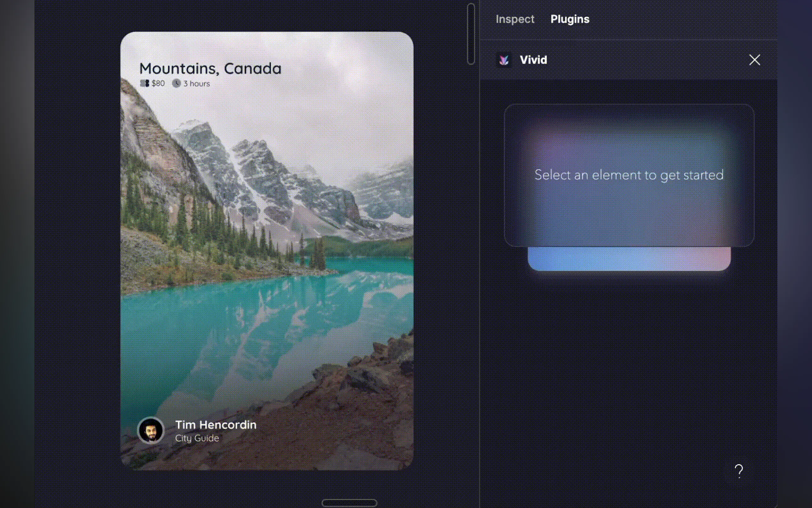Select the 'City Guide' subtitle text
This screenshot has height=508, width=812.
(x=197, y=438)
